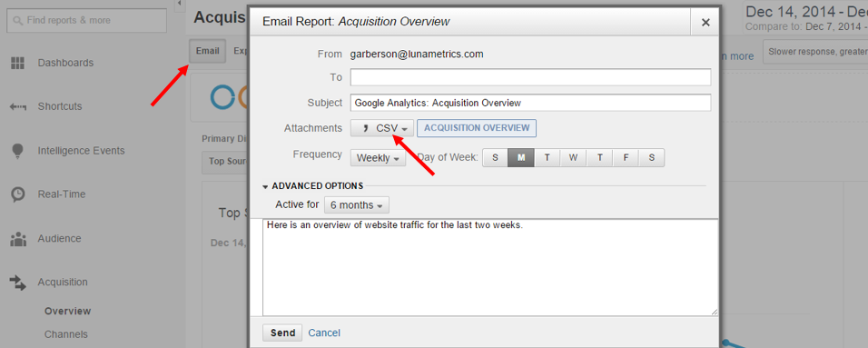Click in the Subject field

530,103
